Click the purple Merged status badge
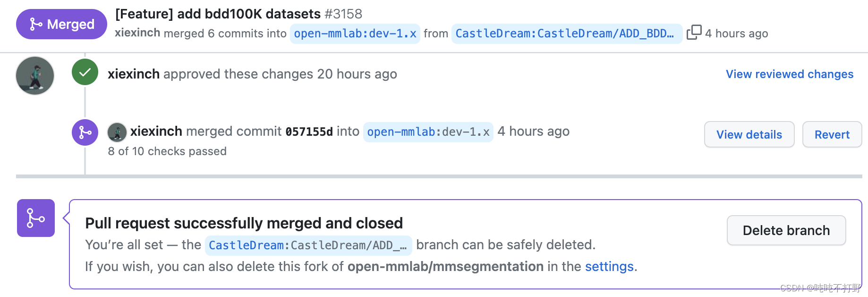868x297 pixels. [61, 24]
